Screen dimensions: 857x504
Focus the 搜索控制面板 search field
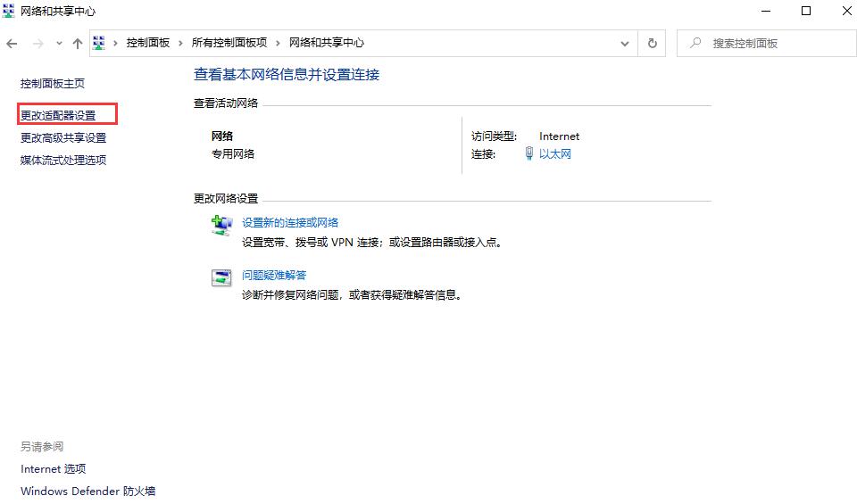pos(766,43)
